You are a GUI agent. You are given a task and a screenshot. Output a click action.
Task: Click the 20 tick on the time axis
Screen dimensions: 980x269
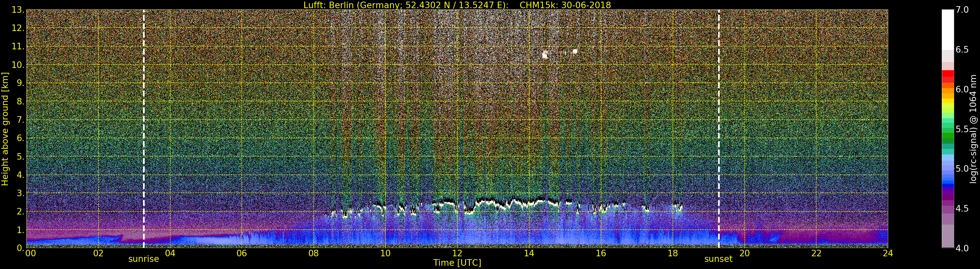[x=744, y=253]
